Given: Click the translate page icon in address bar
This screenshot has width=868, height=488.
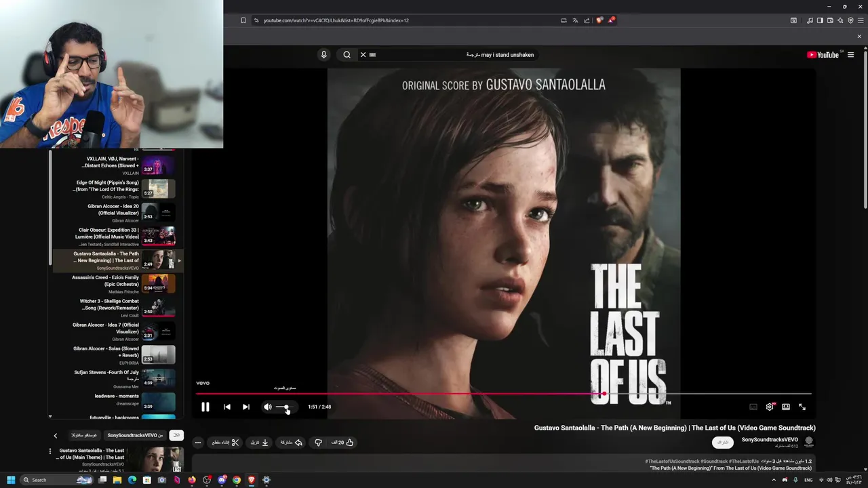Looking at the screenshot, I should tap(575, 20).
